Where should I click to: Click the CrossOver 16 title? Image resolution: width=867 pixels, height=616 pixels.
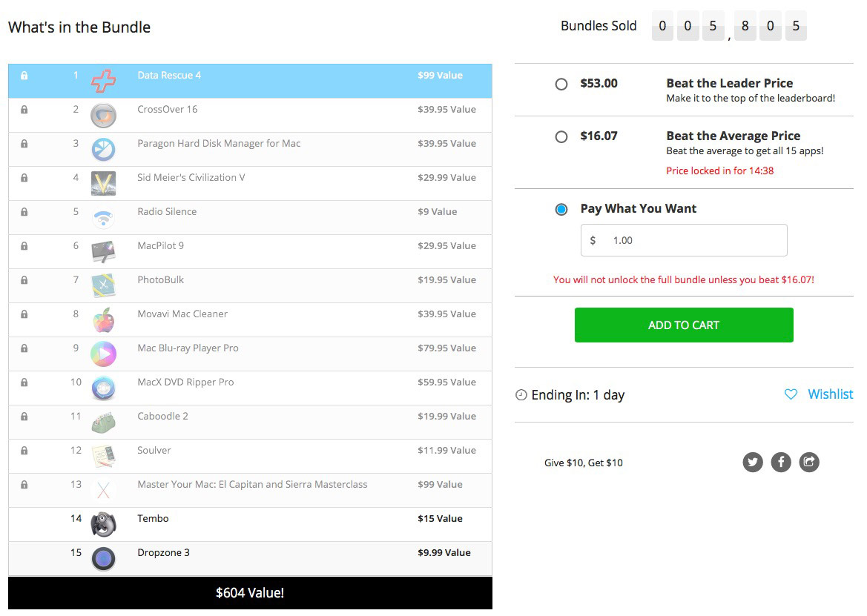click(x=168, y=110)
